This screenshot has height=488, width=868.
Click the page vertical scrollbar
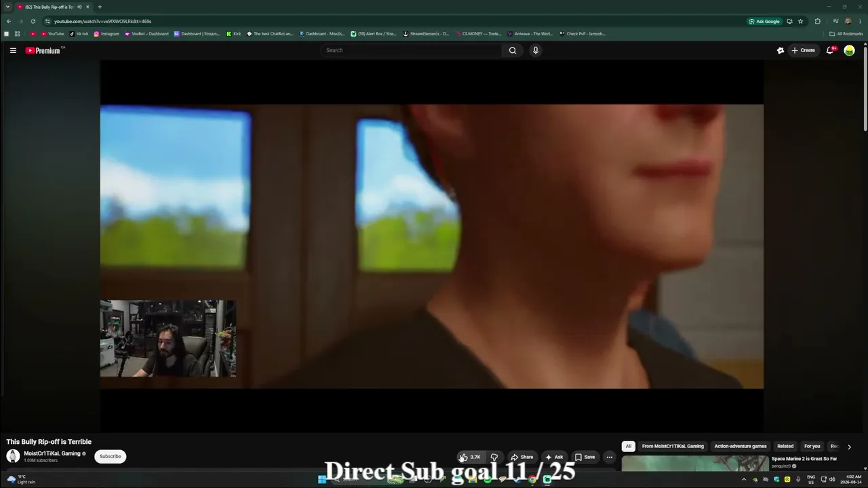(x=865, y=88)
